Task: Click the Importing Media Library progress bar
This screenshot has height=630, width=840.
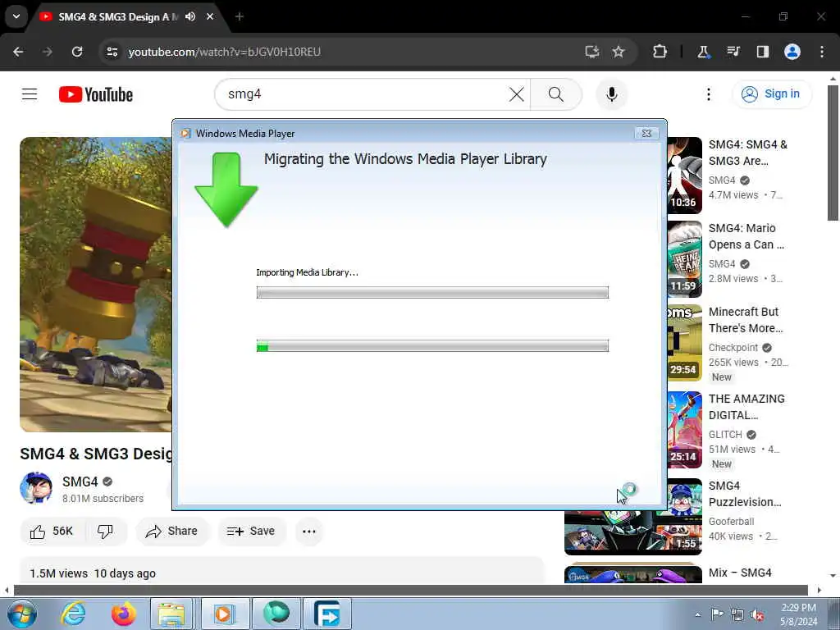Action: [432, 293]
